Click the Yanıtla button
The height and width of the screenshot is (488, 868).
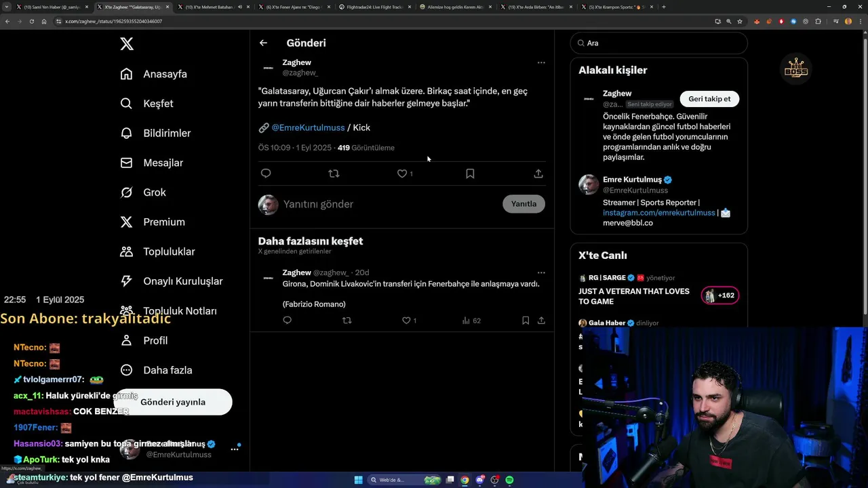click(524, 204)
